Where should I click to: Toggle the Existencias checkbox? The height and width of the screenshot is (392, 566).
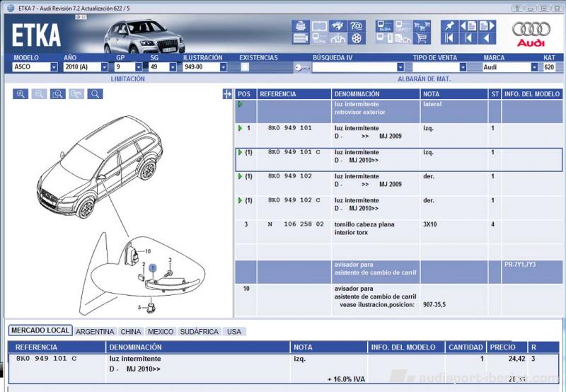coord(245,67)
